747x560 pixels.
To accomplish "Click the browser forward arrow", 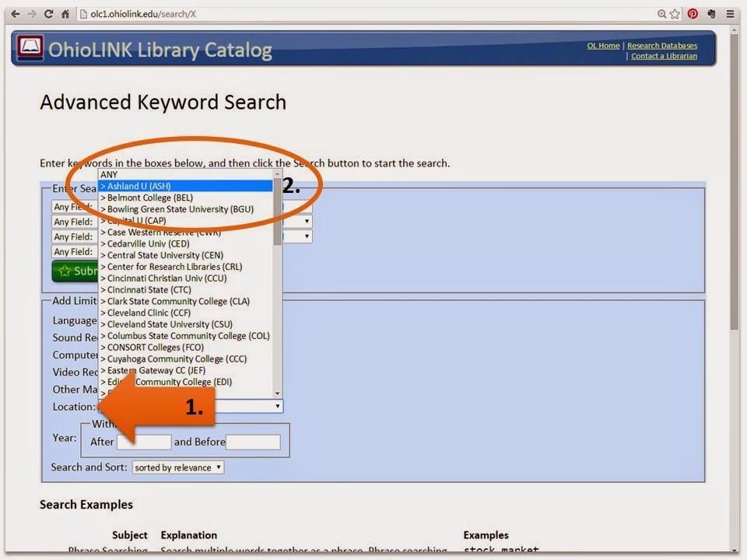I will coord(32,14).
